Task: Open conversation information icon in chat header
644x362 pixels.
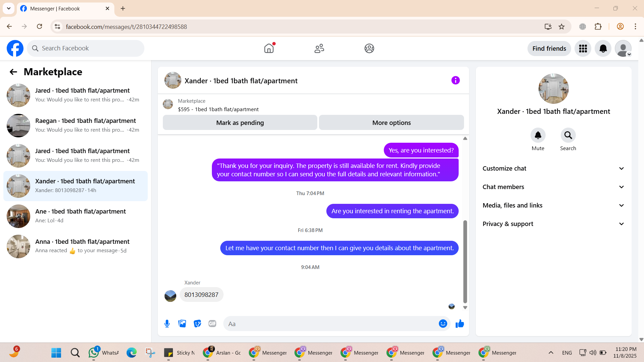Action: click(x=456, y=80)
